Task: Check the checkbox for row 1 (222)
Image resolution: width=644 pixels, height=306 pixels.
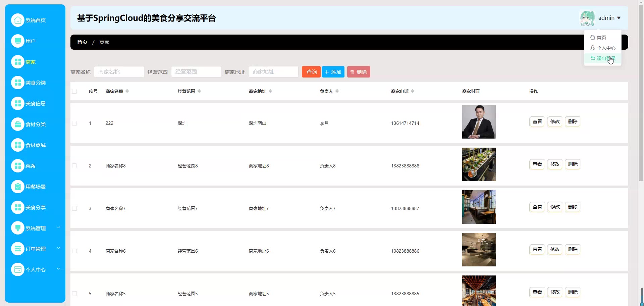Action: pos(74,123)
